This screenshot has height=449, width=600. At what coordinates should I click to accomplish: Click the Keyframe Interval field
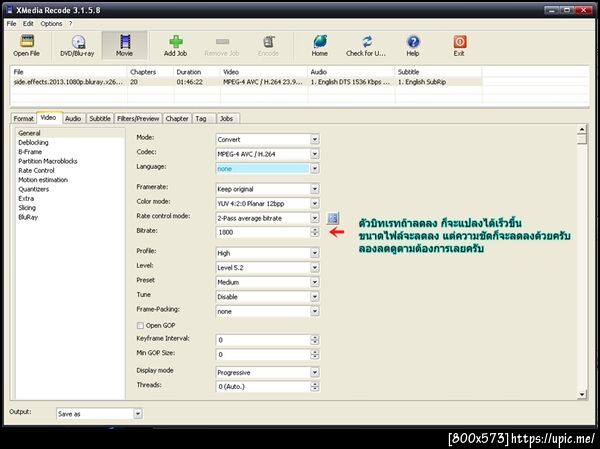[263, 340]
